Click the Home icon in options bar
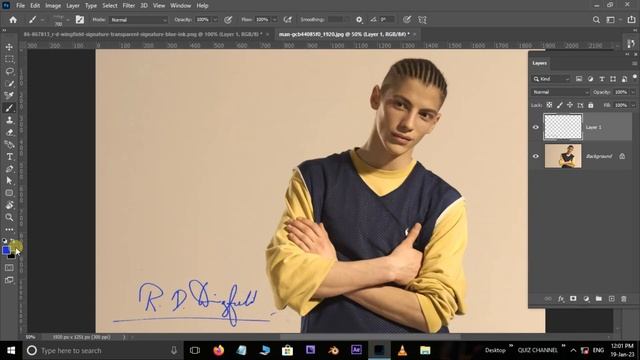The height and width of the screenshot is (360, 640). coord(13,20)
